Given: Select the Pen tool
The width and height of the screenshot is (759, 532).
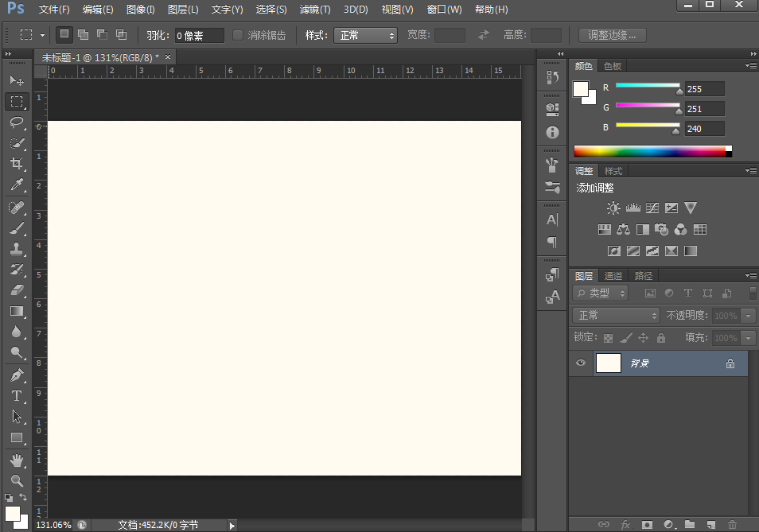Looking at the screenshot, I should pos(17,375).
